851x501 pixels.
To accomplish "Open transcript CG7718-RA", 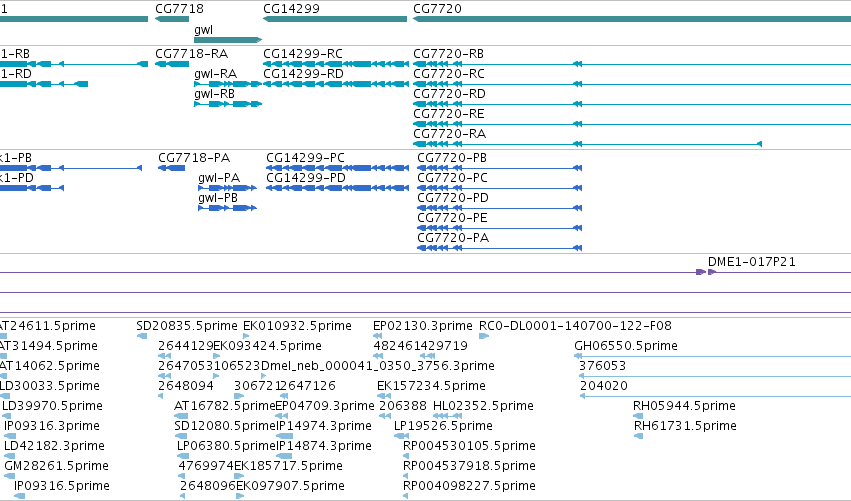I will pyautogui.click(x=192, y=54).
